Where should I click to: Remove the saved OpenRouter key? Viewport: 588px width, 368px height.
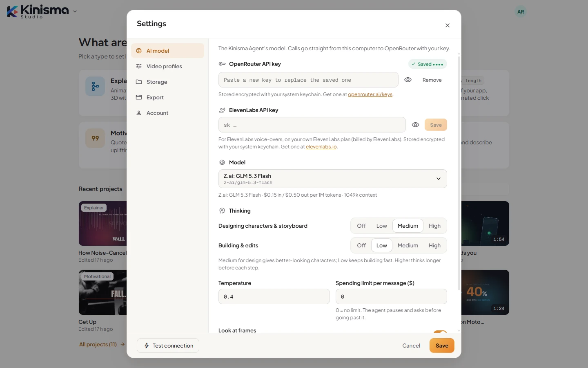point(432,80)
